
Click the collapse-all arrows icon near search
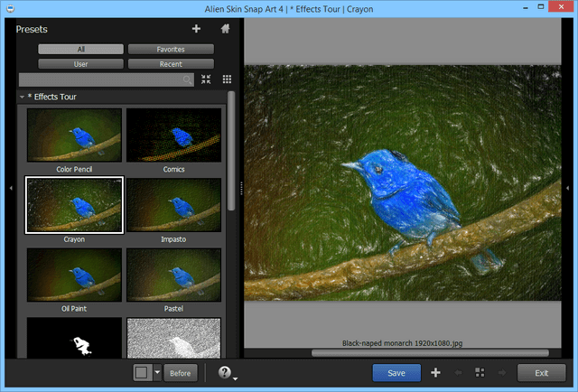coord(206,79)
